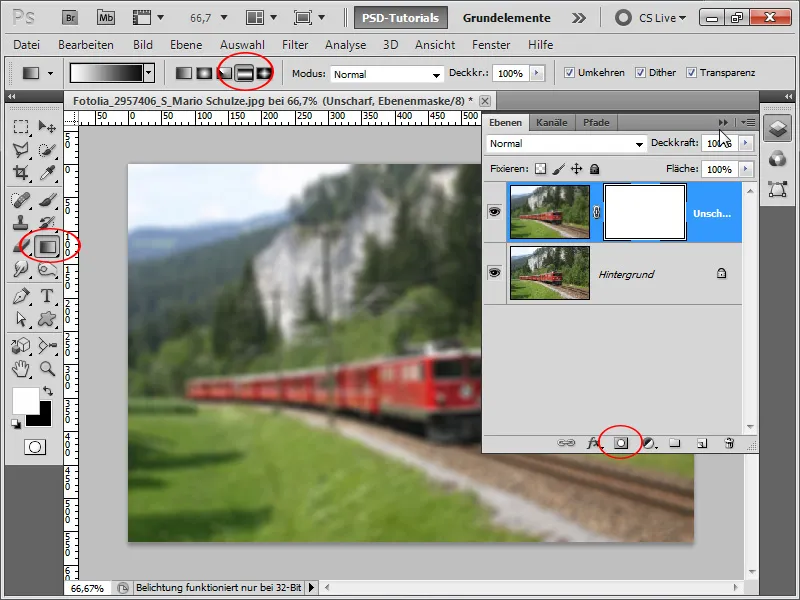The width and height of the screenshot is (800, 600).
Task: Switch to the Kanäle tab
Action: coord(552,122)
